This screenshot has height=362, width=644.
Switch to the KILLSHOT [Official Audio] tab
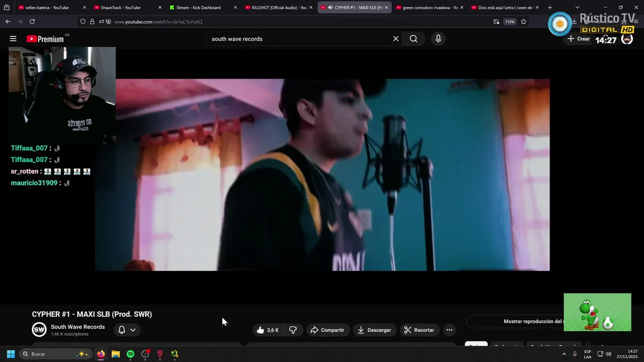point(279,8)
